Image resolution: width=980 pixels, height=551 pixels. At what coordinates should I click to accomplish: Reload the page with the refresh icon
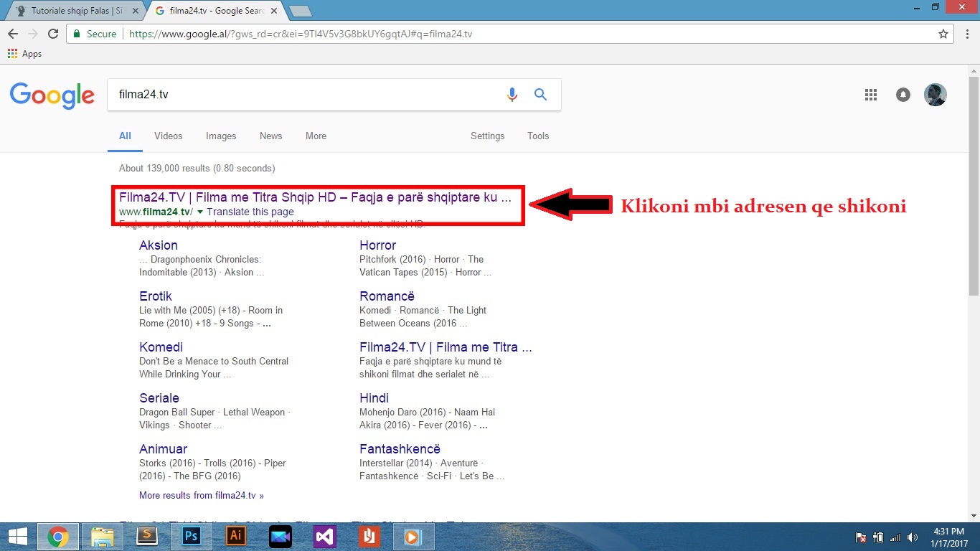point(53,34)
